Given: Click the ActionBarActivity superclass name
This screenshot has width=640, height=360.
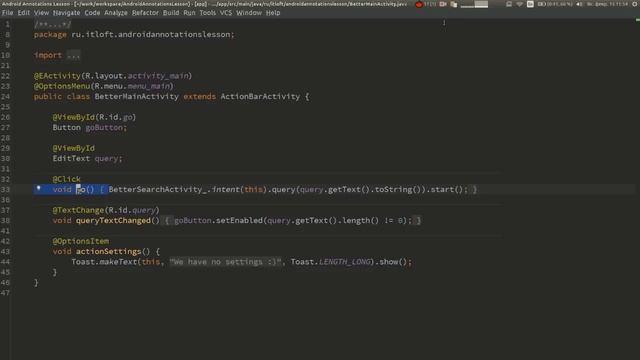Looking at the screenshot, I should point(260,97).
